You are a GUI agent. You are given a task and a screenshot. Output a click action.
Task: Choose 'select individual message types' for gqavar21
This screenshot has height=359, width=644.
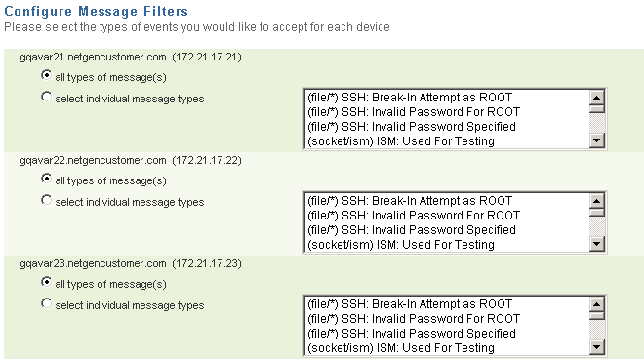coord(47,97)
